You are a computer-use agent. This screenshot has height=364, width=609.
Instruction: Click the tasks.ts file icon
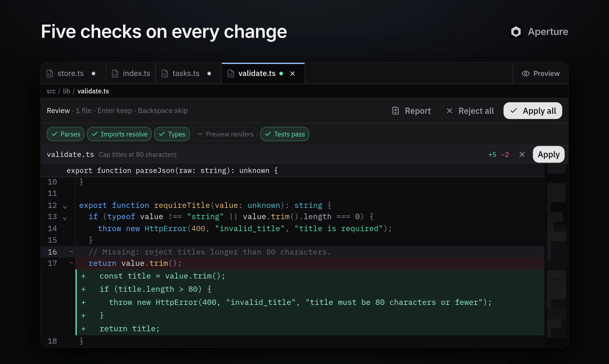[165, 74]
